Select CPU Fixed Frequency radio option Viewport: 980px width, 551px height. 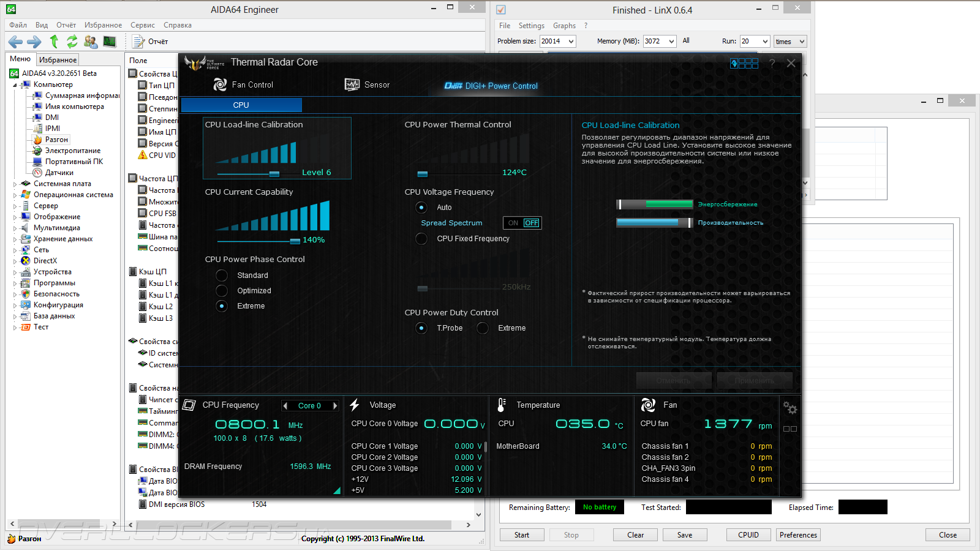point(421,239)
